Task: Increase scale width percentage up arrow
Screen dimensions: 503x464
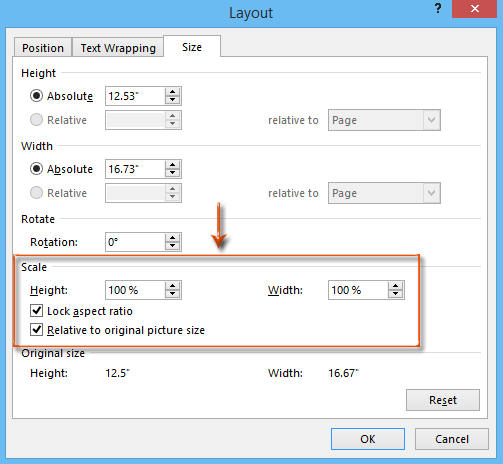Action: pos(395,286)
